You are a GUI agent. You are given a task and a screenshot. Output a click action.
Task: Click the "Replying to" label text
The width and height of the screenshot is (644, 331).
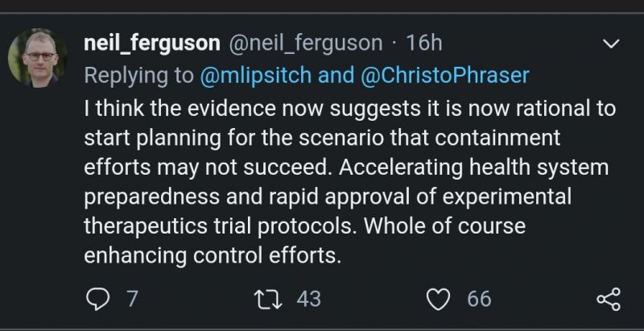click(x=138, y=75)
